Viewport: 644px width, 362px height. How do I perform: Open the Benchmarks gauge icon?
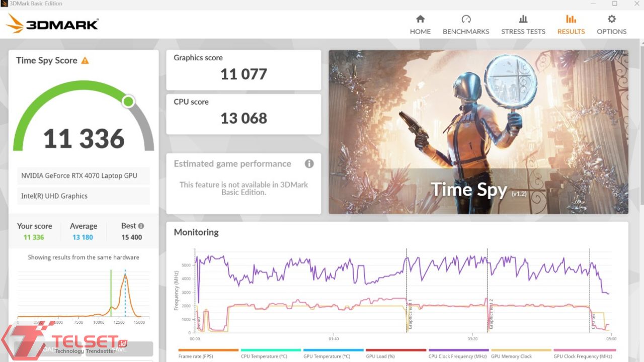[x=466, y=19]
